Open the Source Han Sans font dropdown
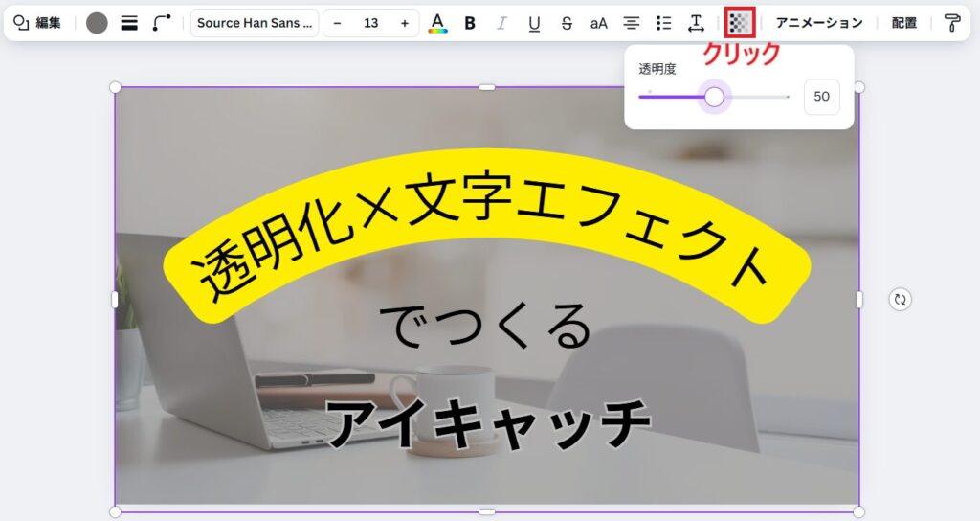 [x=255, y=23]
